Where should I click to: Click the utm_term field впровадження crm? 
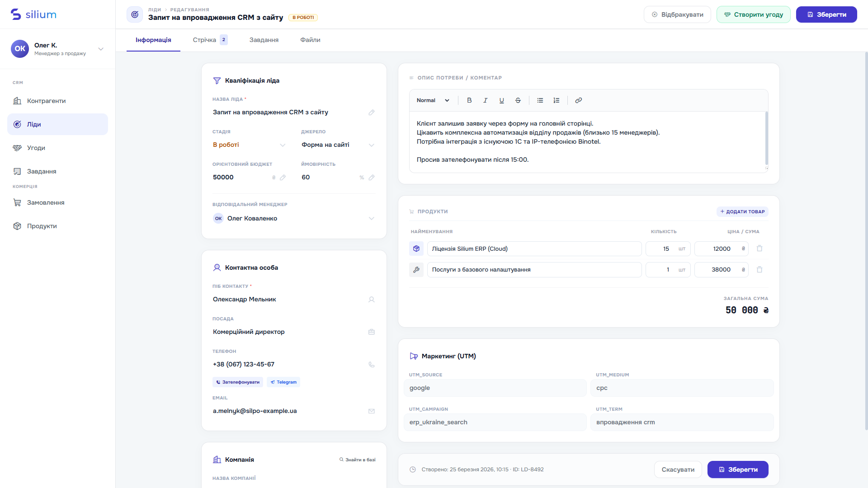click(682, 422)
